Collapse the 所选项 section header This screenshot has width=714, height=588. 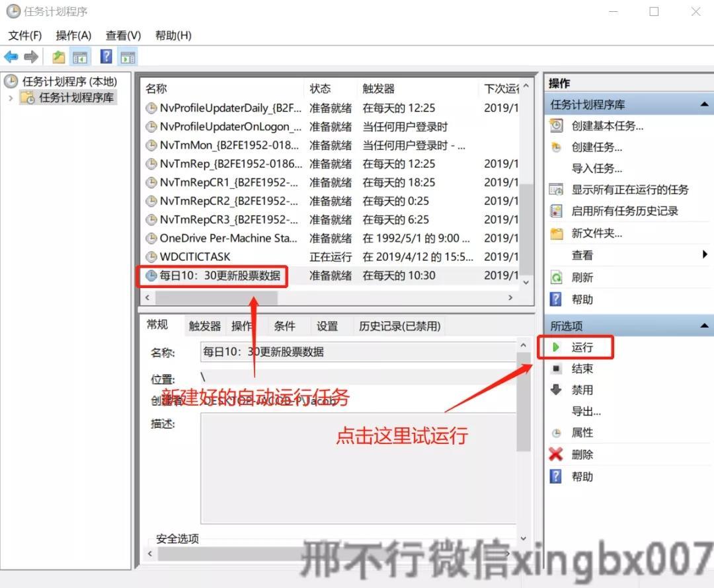click(x=703, y=324)
